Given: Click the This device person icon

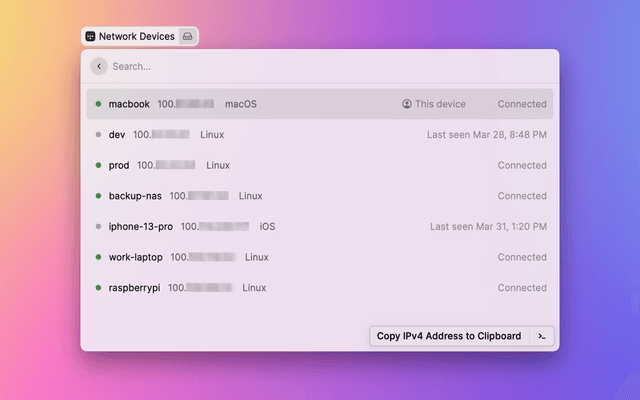Looking at the screenshot, I should pyautogui.click(x=407, y=104).
